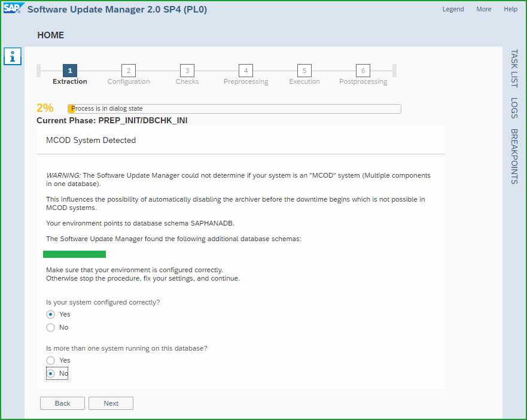This screenshot has width=527, height=420.
Task: Choose Yes for more than one system
Action: click(x=50, y=360)
